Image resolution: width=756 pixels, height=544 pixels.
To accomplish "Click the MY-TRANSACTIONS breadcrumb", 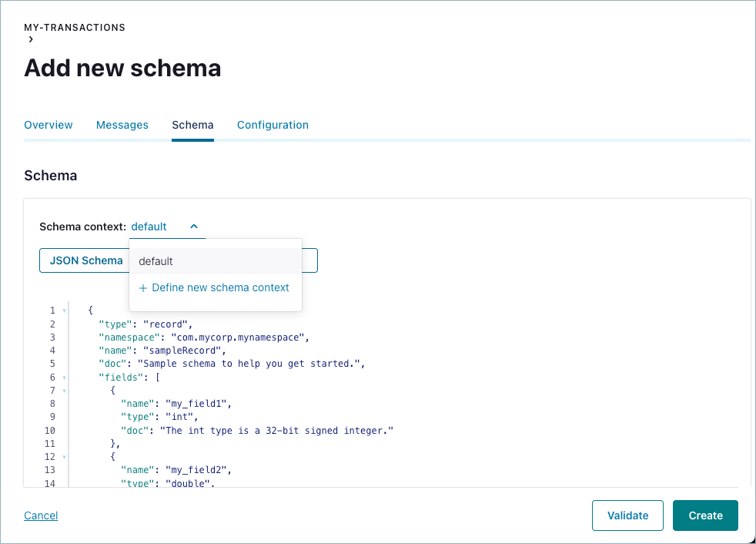I will click(x=75, y=28).
